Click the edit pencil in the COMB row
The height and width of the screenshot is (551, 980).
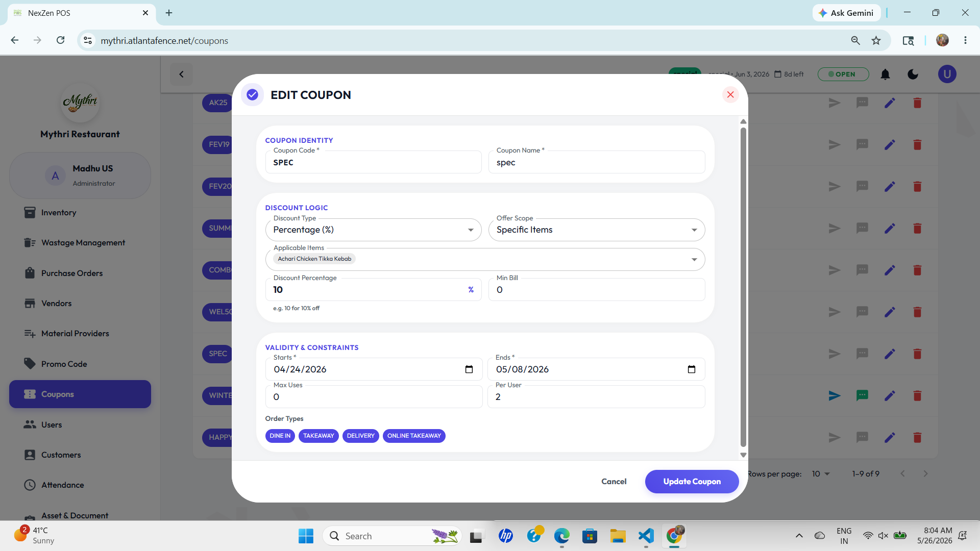point(890,270)
